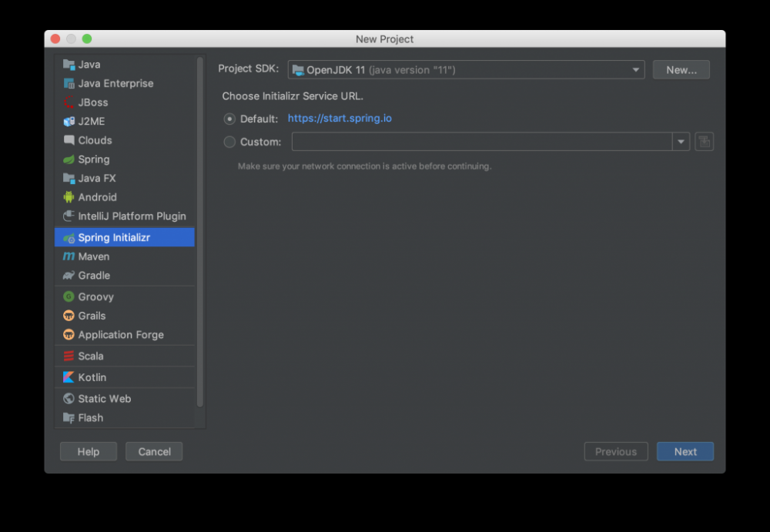Select Java Enterprise in project types
This screenshot has width=770, height=532.
pyautogui.click(x=115, y=83)
